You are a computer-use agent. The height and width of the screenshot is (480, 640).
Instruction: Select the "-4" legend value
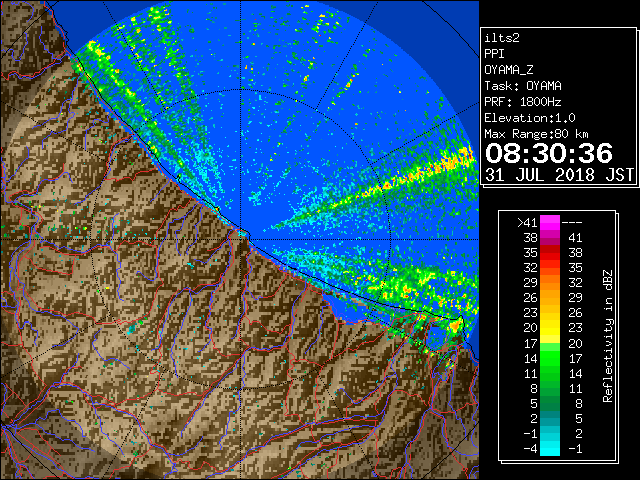tap(530, 449)
